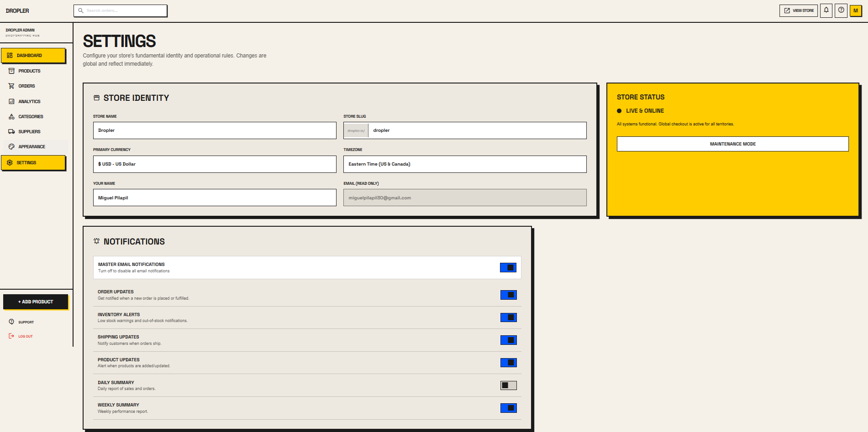Screen dimensions: 868x432
Task: Click the Categories shapes icon in sidebar
Action: click(11, 117)
